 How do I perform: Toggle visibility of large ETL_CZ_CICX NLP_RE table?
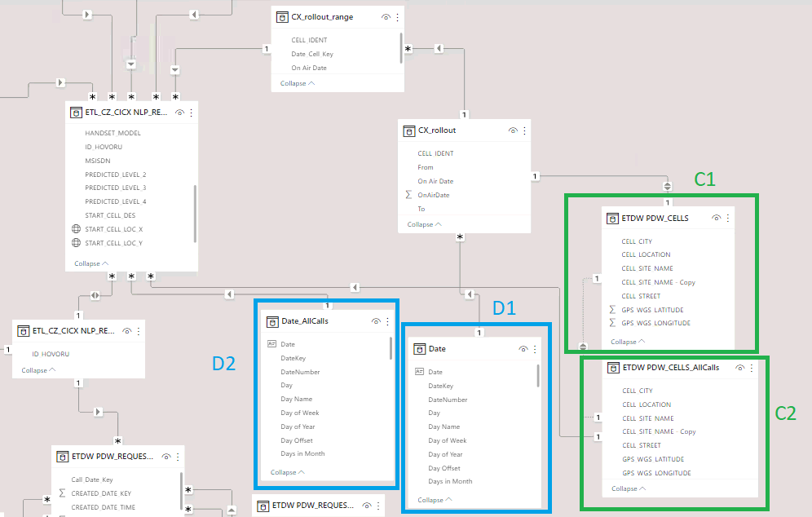(179, 113)
